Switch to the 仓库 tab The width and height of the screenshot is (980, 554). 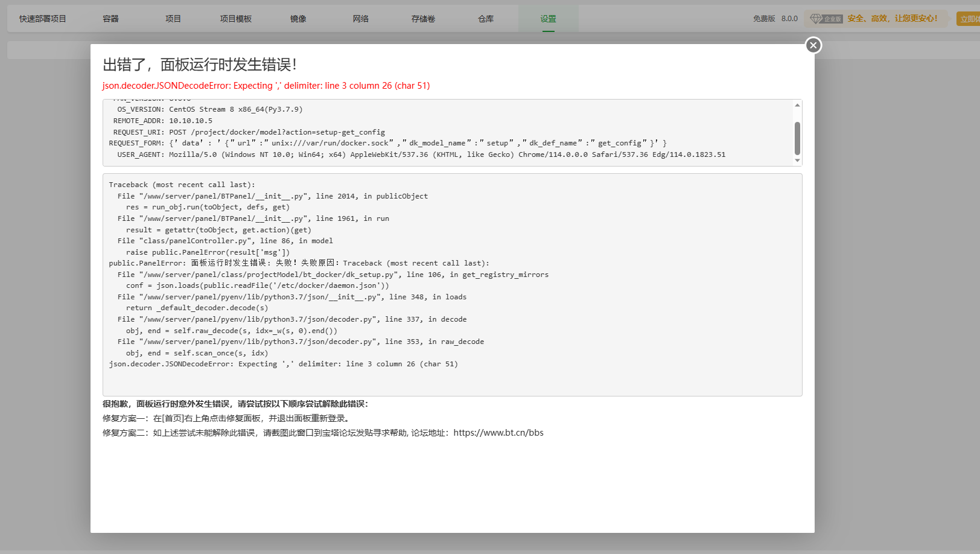(x=486, y=19)
